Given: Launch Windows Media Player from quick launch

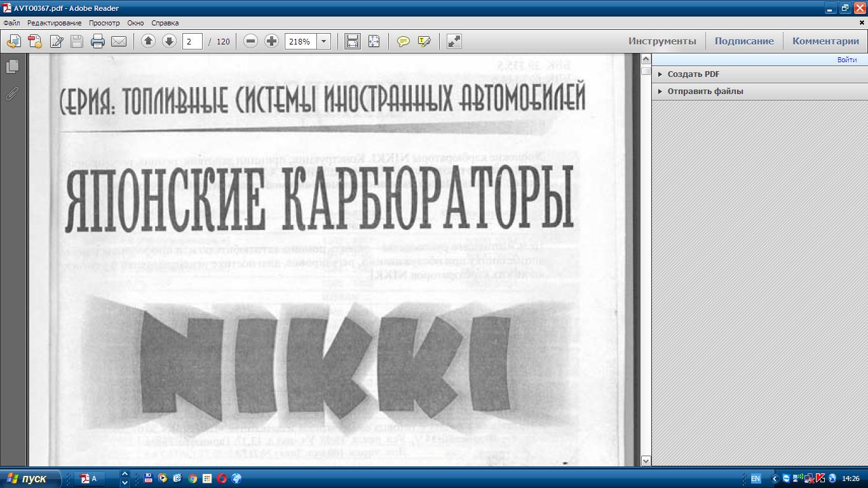Looking at the screenshot, I should pos(163,478).
